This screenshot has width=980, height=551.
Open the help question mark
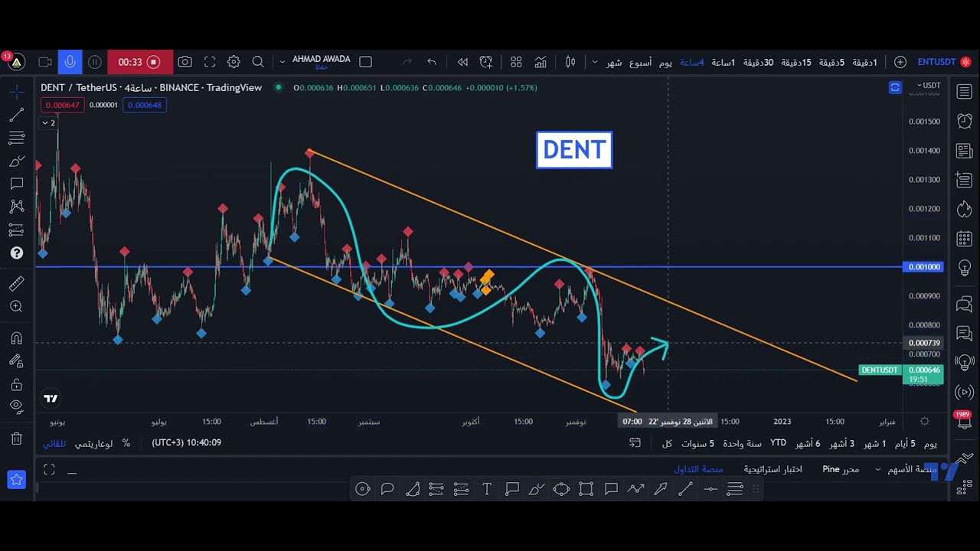pos(17,253)
